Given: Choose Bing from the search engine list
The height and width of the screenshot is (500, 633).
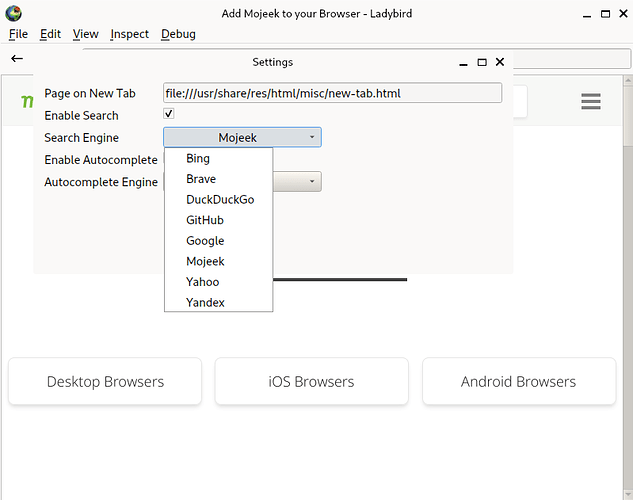Looking at the screenshot, I should pos(218,159).
